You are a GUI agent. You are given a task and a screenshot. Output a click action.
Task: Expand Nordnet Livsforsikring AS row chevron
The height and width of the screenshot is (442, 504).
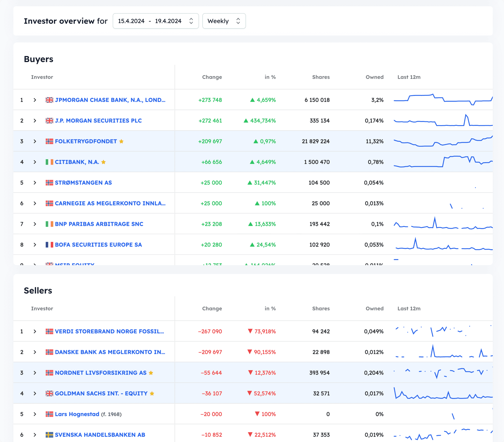35,373
